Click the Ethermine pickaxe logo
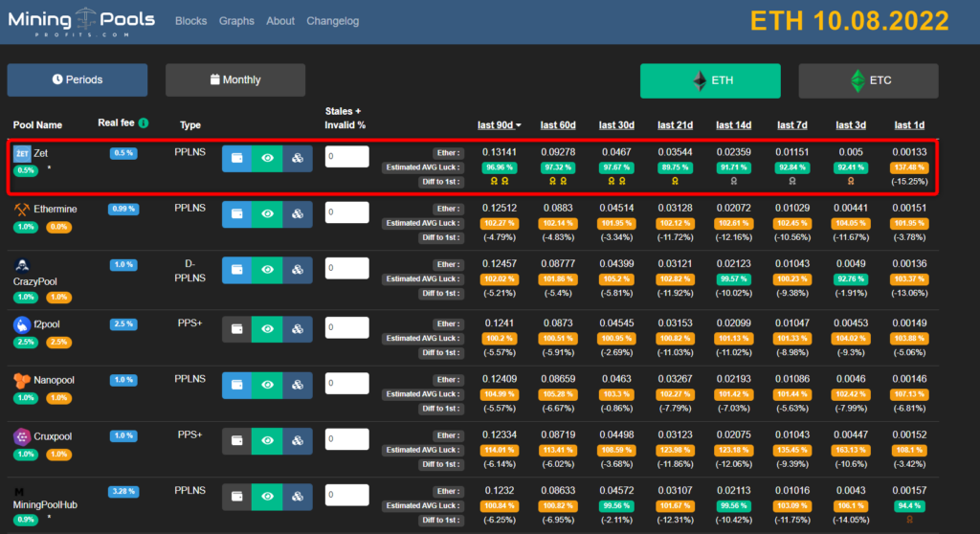This screenshot has width=980, height=534. [x=21, y=210]
